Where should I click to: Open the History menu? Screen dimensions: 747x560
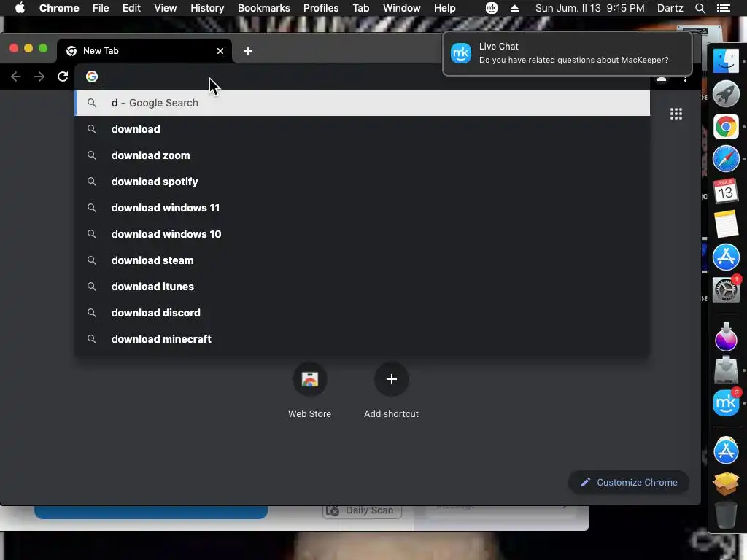tap(207, 8)
